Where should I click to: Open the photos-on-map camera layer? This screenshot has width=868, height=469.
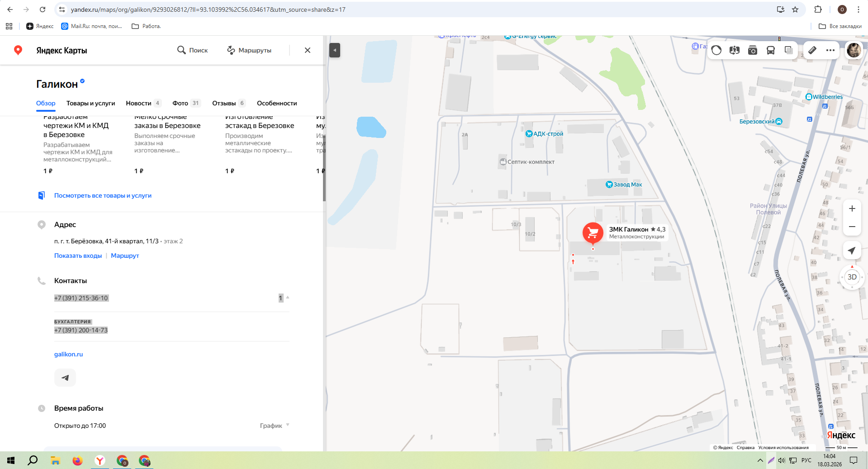coord(753,50)
